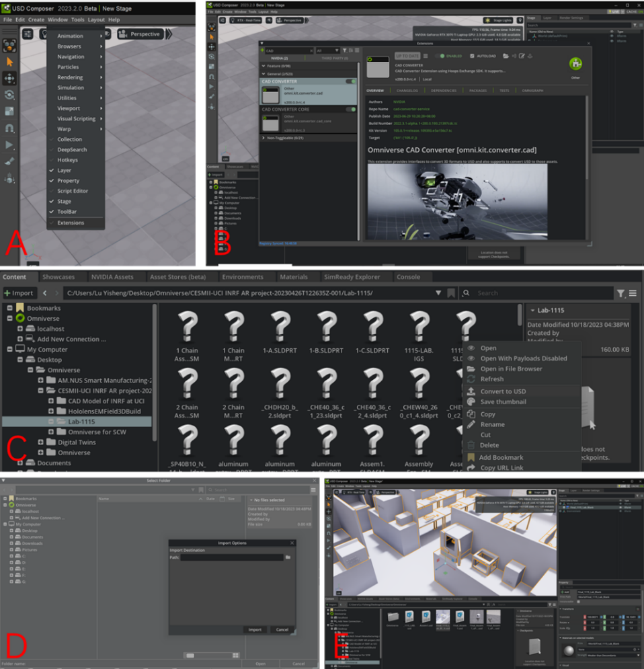This screenshot has width=644, height=669.
Task: Clear the CAD search text with X icon
Action: (x=311, y=51)
